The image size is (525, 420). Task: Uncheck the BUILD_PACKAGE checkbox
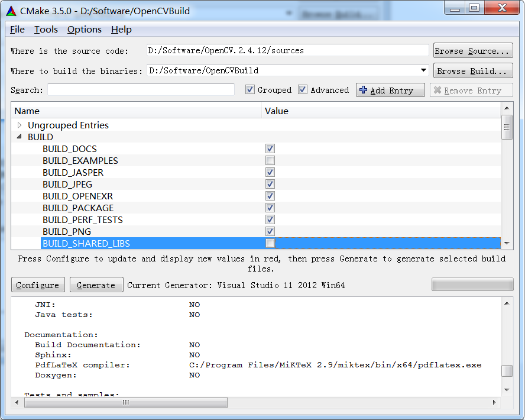pos(270,208)
